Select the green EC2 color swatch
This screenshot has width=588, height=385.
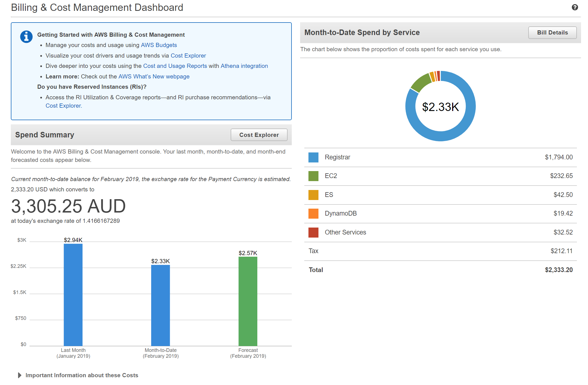(313, 176)
